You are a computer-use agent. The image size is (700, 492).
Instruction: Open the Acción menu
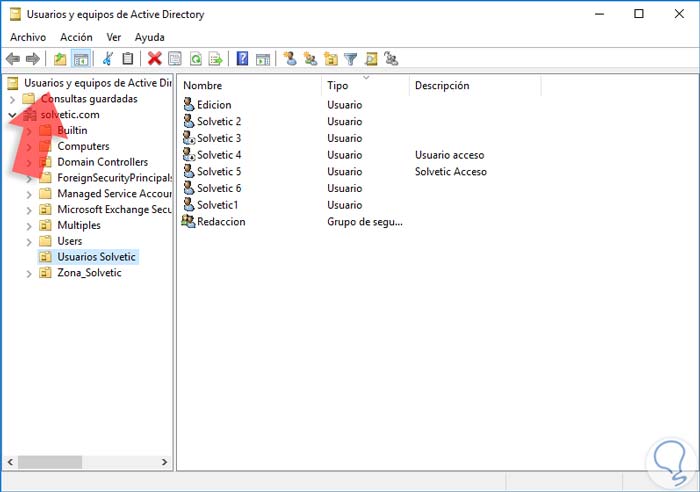[76, 37]
